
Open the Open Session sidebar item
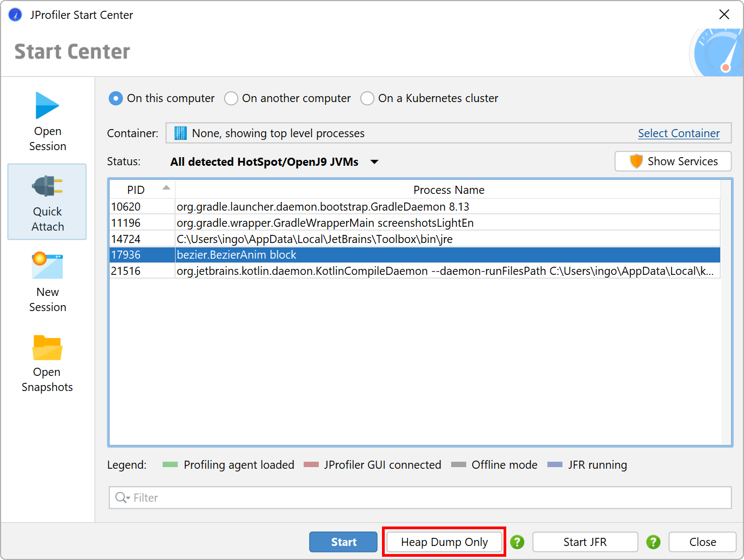click(48, 122)
